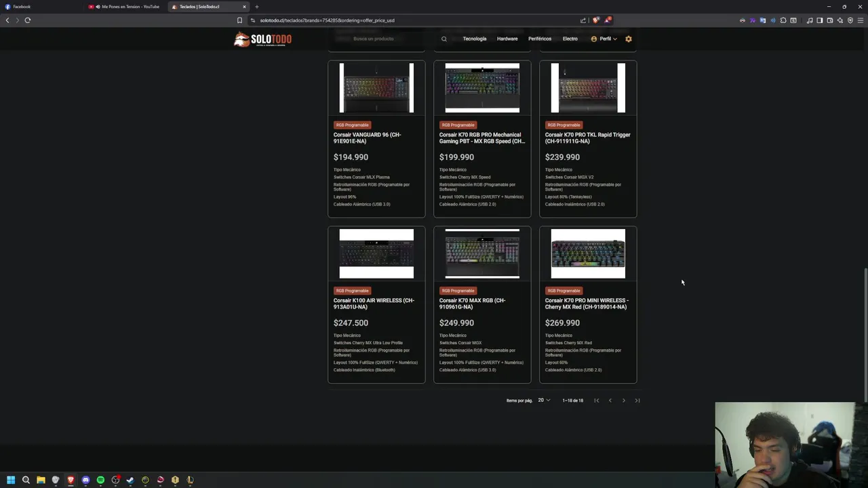This screenshot has height=488, width=868.
Task: Open the Brave VPN shield icon
Action: (x=850, y=20)
